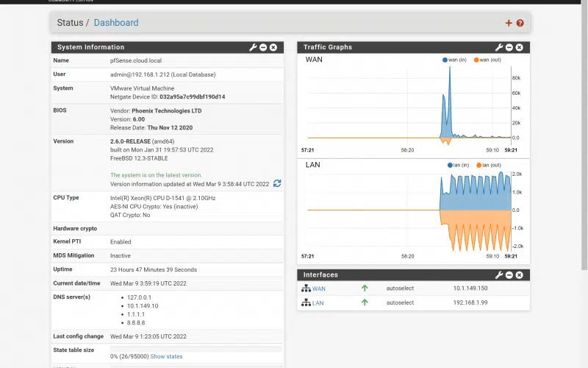Close the System Information widget

pos(273,47)
